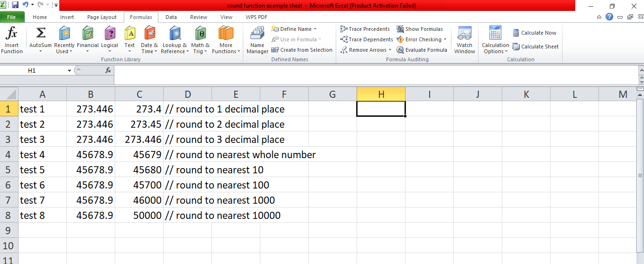Expand the Error Checking dropdown arrow

coord(445,39)
